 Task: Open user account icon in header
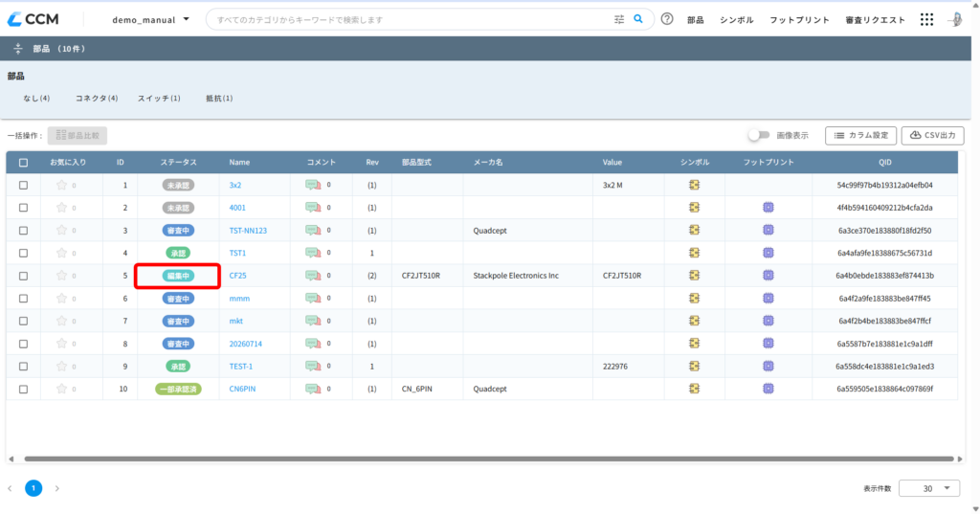(x=956, y=19)
